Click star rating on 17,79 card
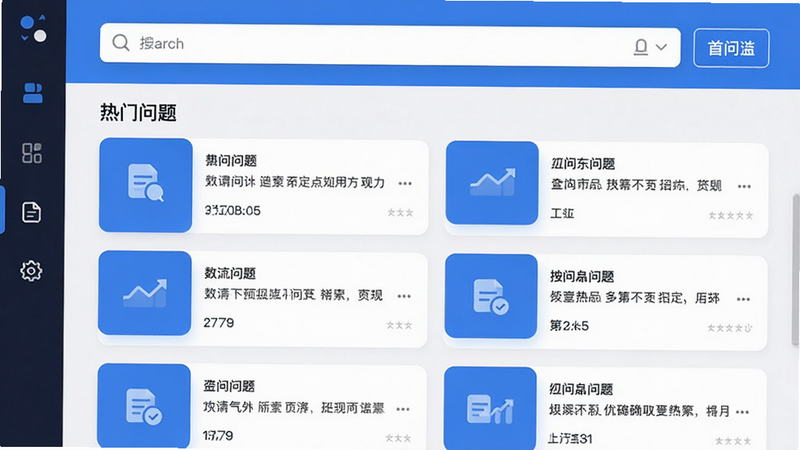 pyautogui.click(x=398, y=438)
